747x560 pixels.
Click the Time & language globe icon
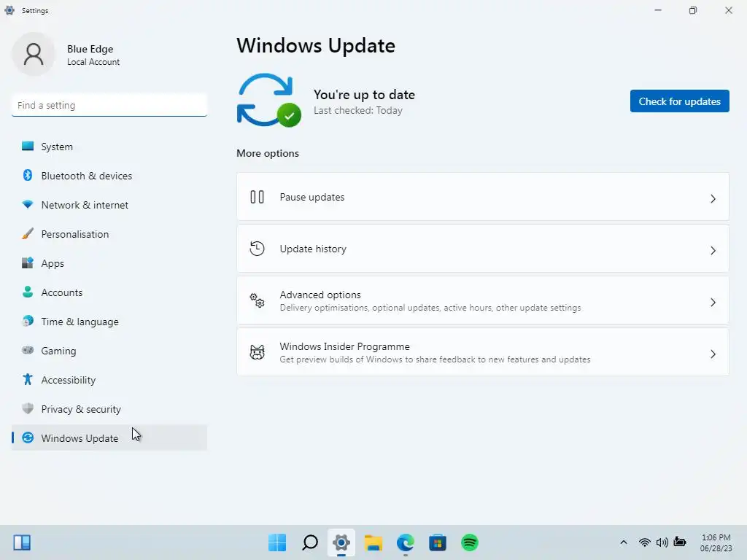click(28, 321)
